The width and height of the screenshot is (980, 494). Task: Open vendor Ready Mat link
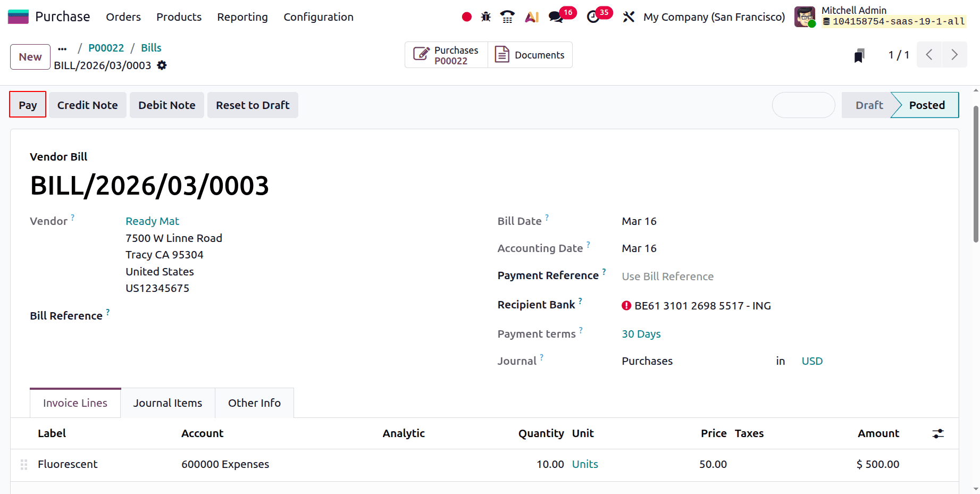coord(152,221)
